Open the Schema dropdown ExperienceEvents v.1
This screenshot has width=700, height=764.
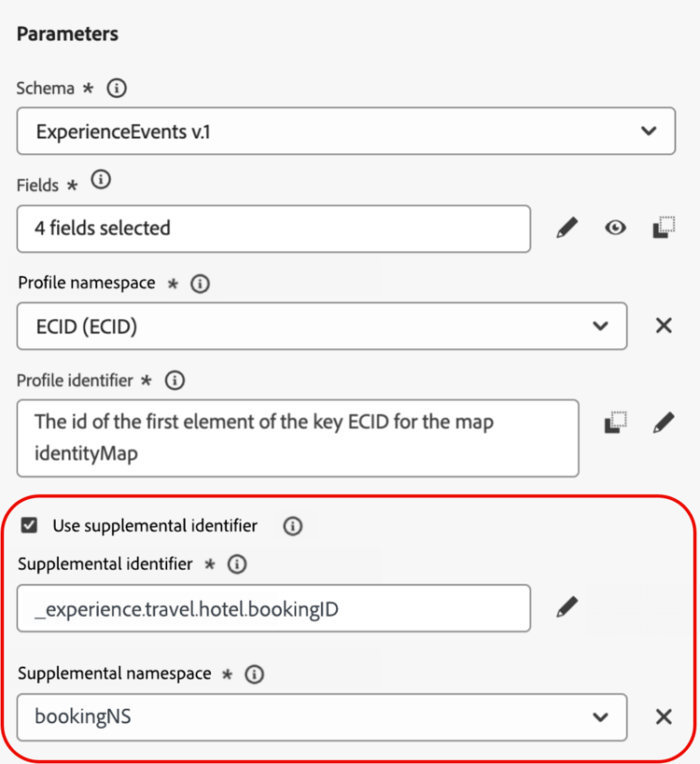pyautogui.click(x=649, y=132)
